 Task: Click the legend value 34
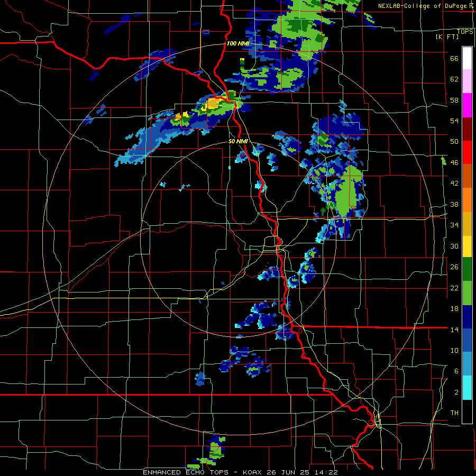coord(454,225)
